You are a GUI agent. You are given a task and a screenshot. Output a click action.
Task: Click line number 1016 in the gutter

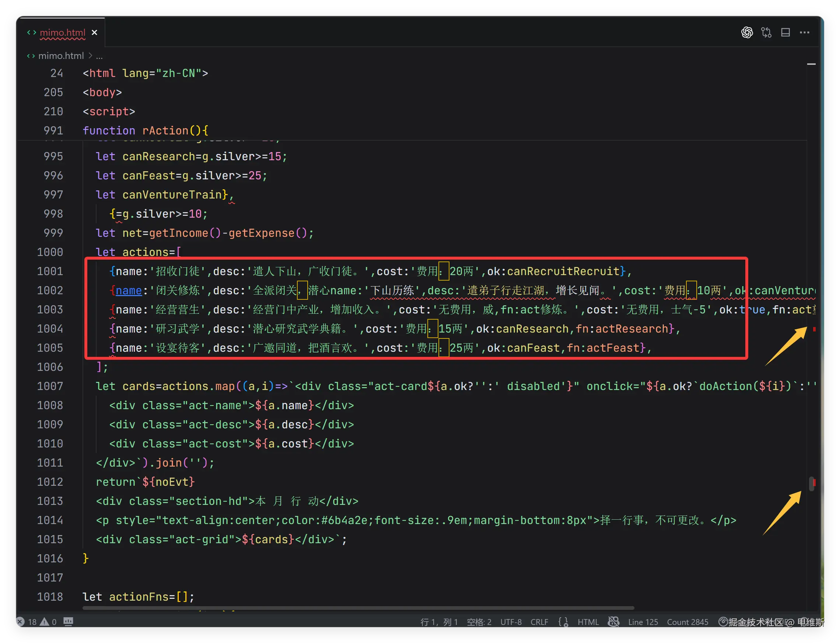click(x=50, y=558)
